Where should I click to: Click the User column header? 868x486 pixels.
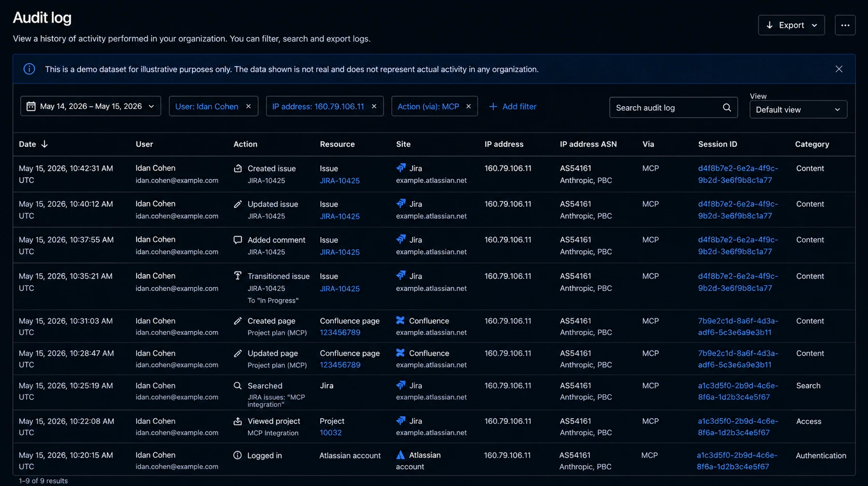point(144,144)
